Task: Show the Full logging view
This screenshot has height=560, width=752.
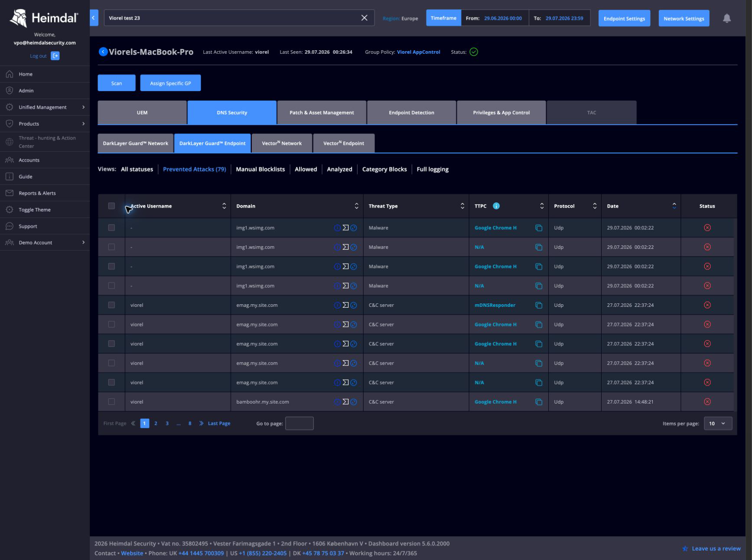Action: [433, 169]
